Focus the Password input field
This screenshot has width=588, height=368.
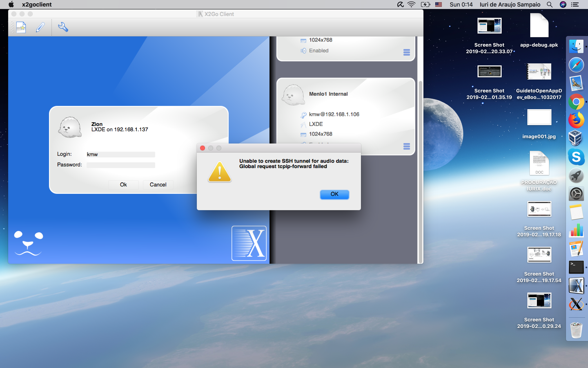121,165
